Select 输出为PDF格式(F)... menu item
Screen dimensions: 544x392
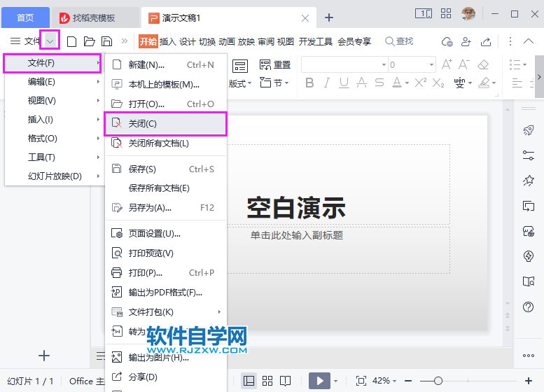165,293
